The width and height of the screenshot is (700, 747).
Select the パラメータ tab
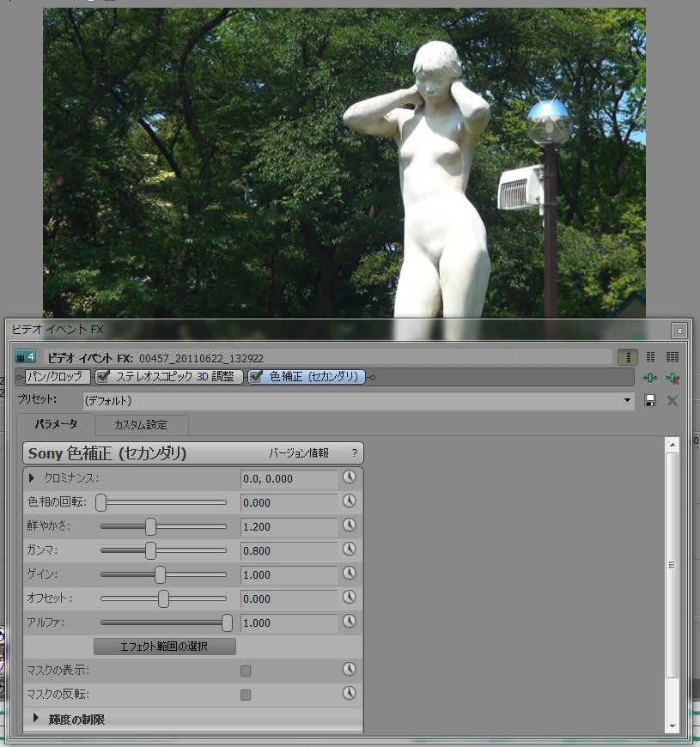click(56, 424)
